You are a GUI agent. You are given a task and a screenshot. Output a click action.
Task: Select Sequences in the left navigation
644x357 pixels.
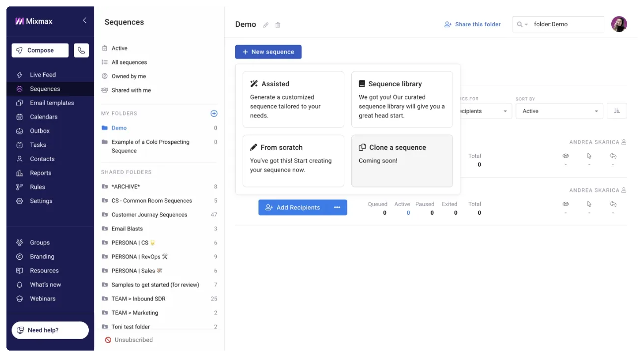click(50, 89)
